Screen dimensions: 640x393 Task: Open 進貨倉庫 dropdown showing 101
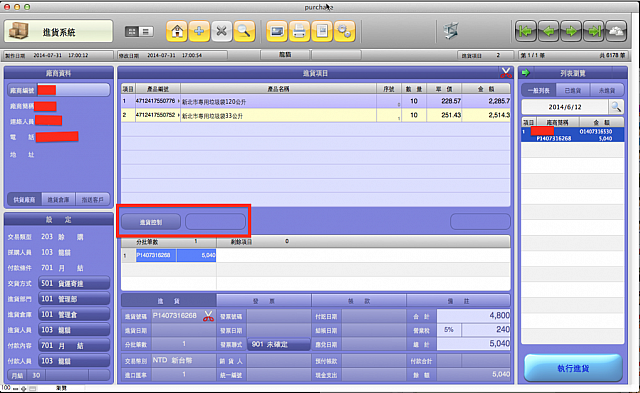[x=74, y=314]
